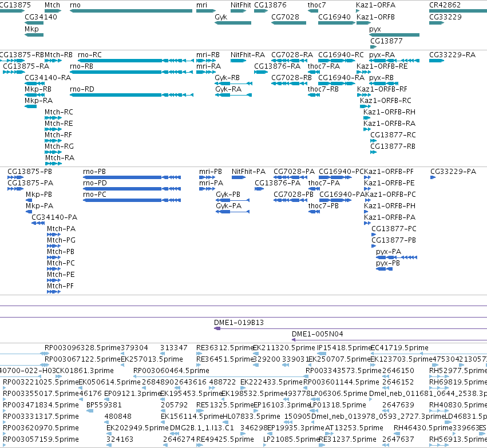Viewport: 487px width, 448px height.
Task: Click the CG7028-RA transcript label
Action: pos(292,55)
